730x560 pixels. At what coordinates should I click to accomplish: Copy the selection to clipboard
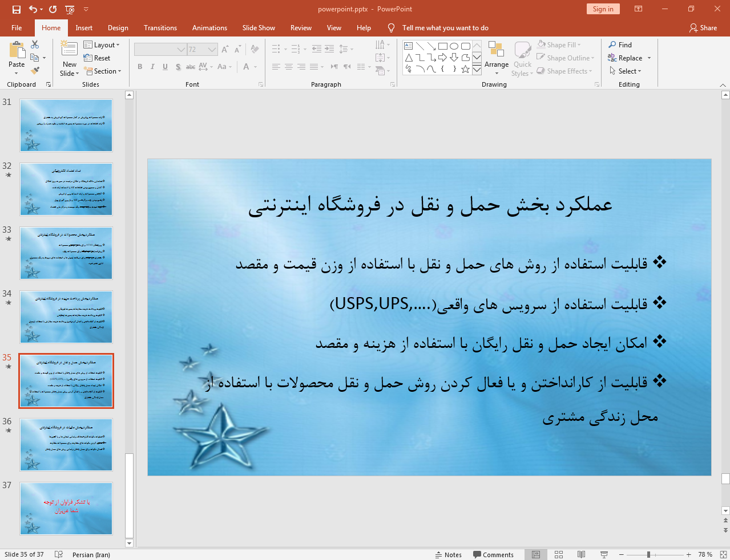tap(34, 58)
